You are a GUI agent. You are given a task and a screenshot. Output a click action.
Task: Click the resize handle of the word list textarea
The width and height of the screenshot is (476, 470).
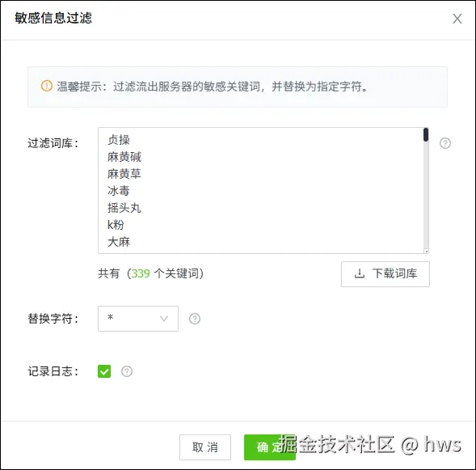click(426, 251)
